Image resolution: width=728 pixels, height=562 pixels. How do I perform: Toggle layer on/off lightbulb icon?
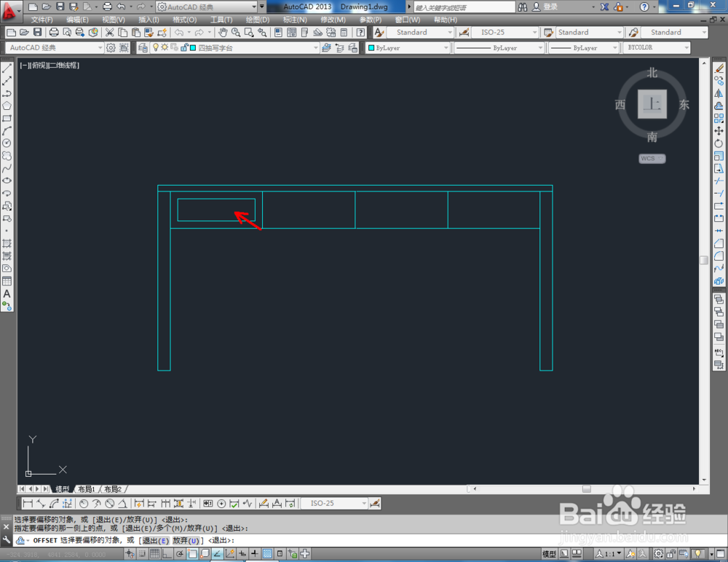tap(156, 47)
